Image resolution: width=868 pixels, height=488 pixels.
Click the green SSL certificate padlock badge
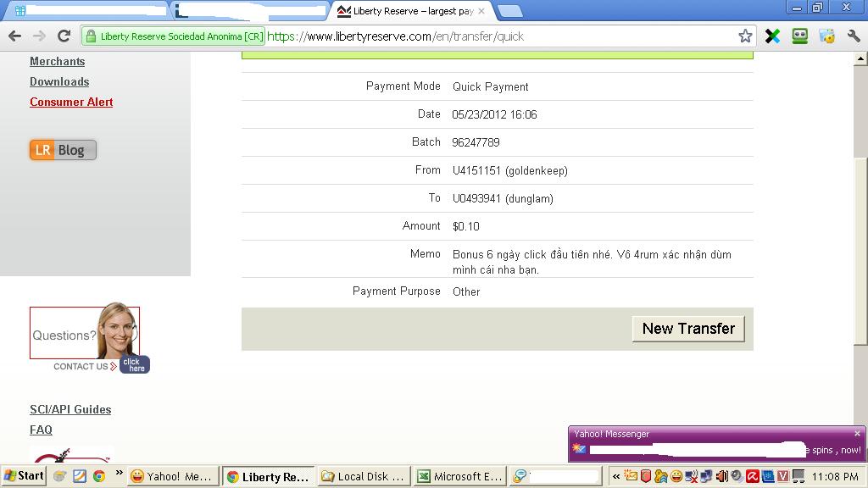173,36
